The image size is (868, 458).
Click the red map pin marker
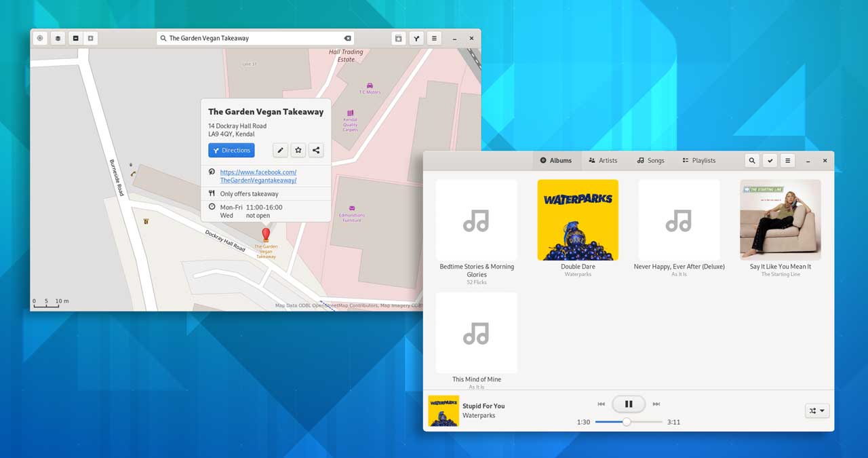click(x=266, y=235)
